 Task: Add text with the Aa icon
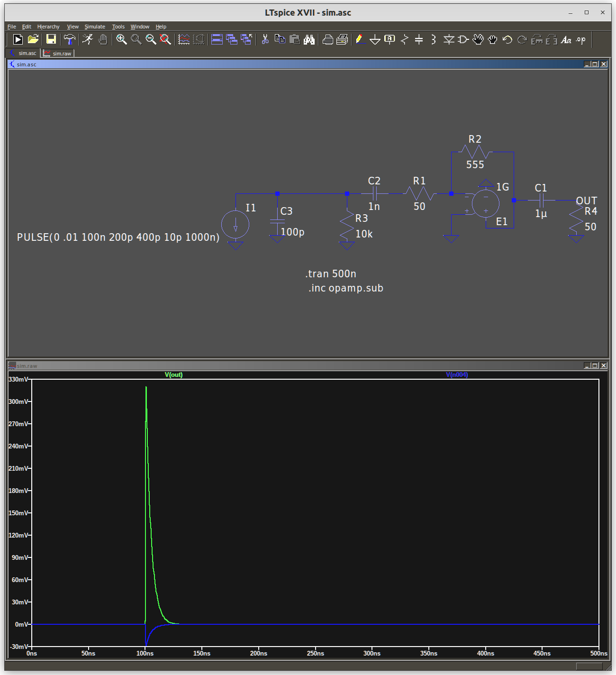tap(566, 40)
